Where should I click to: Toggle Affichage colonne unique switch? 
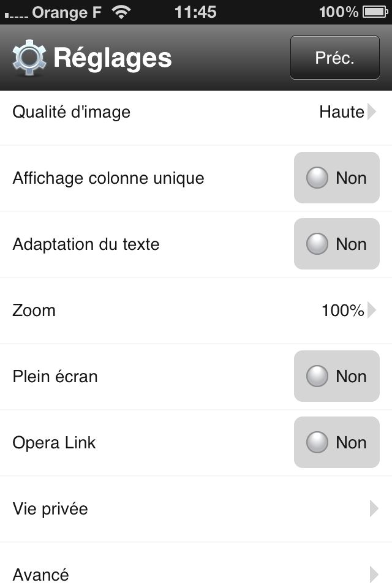coord(337,178)
